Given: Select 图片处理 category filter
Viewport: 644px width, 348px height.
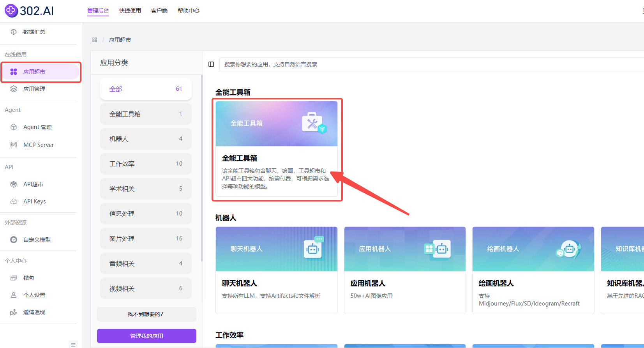Looking at the screenshot, I should [x=146, y=238].
